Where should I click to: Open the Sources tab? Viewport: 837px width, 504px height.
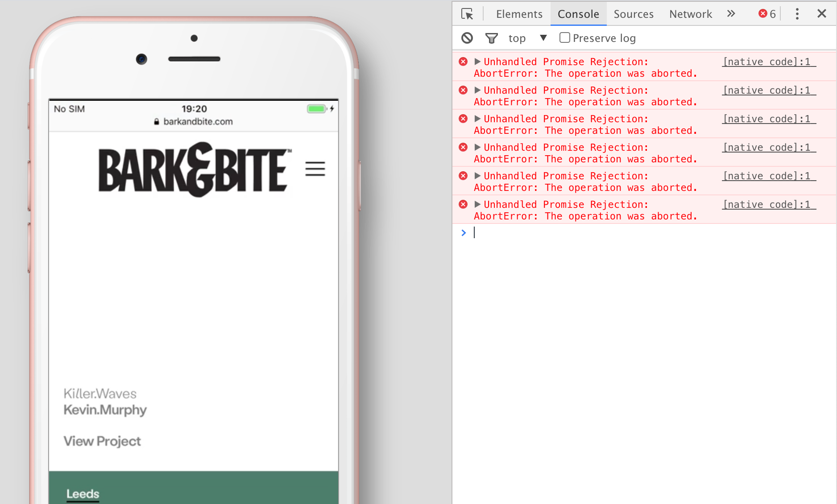[633, 14]
